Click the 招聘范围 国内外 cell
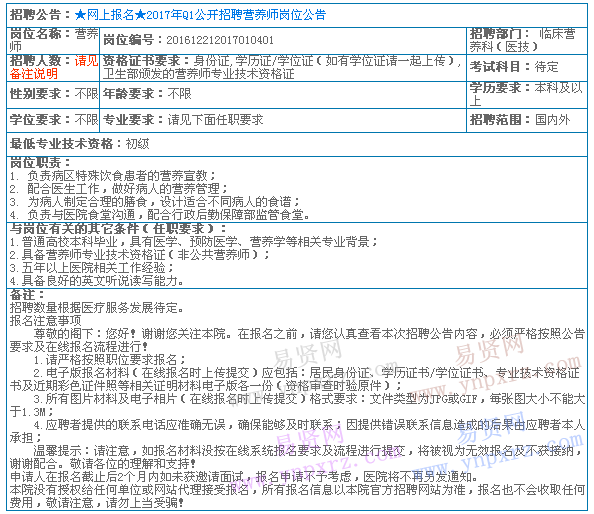 point(527,120)
